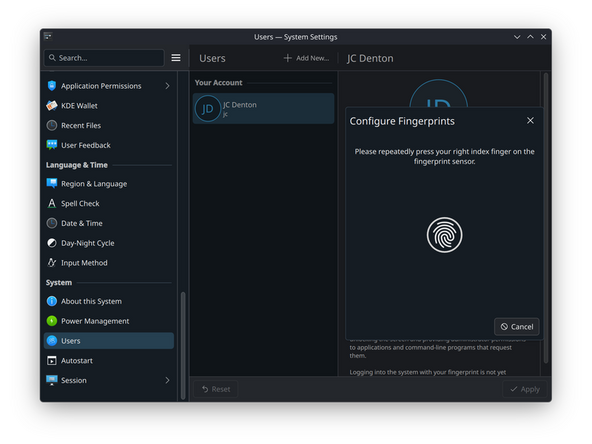The height and width of the screenshot is (444, 592).
Task: Open Application Permissions settings shield icon
Action: [x=52, y=86]
